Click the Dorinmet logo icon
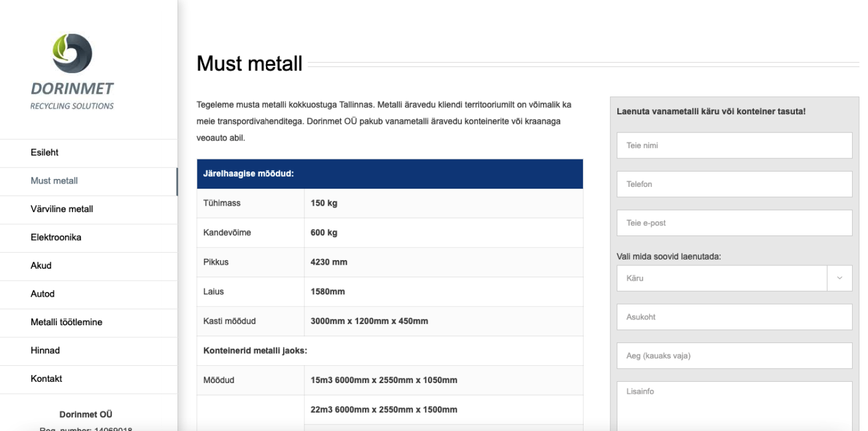Screen dimensions: 868x431 73,53
